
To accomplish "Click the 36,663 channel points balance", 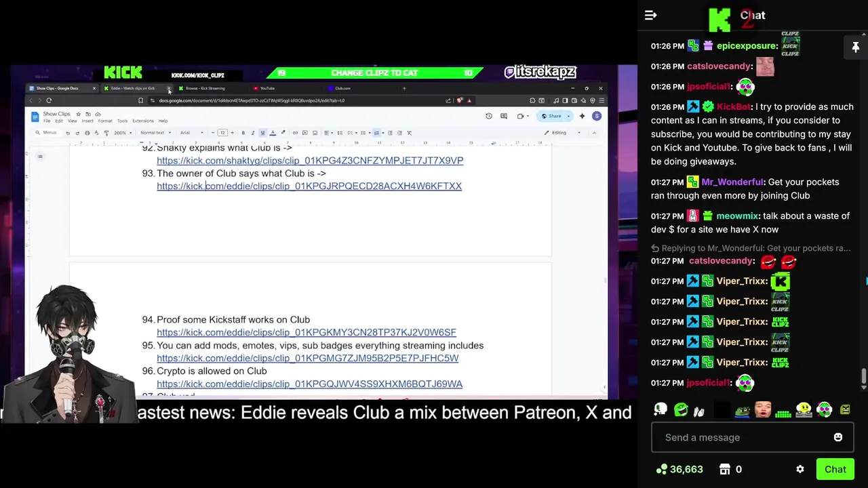I will [x=679, y=469].
